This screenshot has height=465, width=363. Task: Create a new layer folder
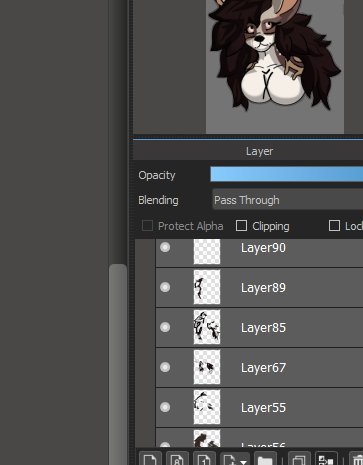tap(265, 458)
